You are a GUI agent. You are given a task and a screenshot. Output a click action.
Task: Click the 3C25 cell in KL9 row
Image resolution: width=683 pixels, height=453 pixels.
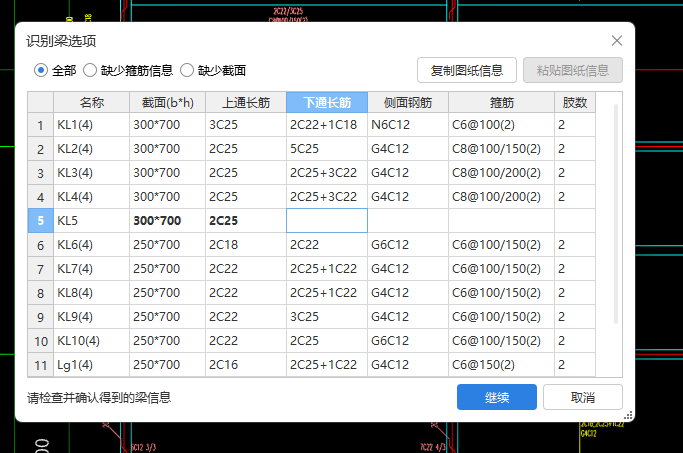(327, 317)
